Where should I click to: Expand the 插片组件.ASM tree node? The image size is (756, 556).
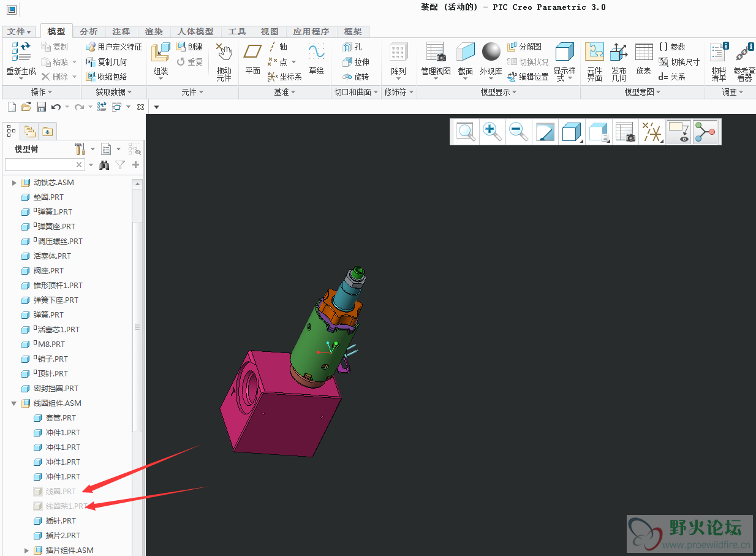(x=26, y=550)
